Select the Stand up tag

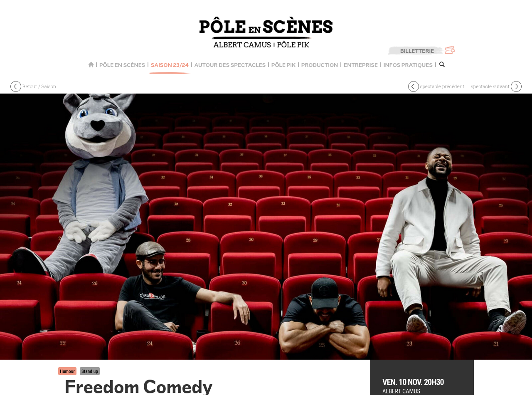click(90, 371)
